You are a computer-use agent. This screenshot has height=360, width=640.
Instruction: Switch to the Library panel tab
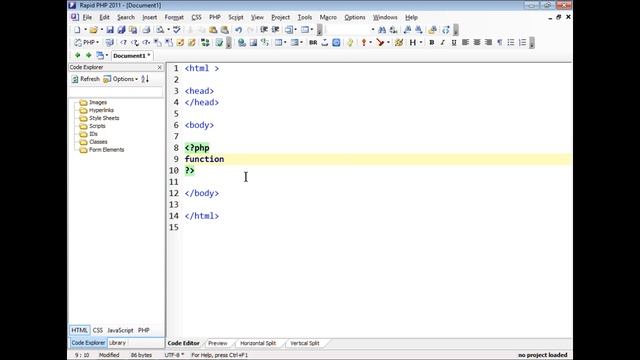118,343
